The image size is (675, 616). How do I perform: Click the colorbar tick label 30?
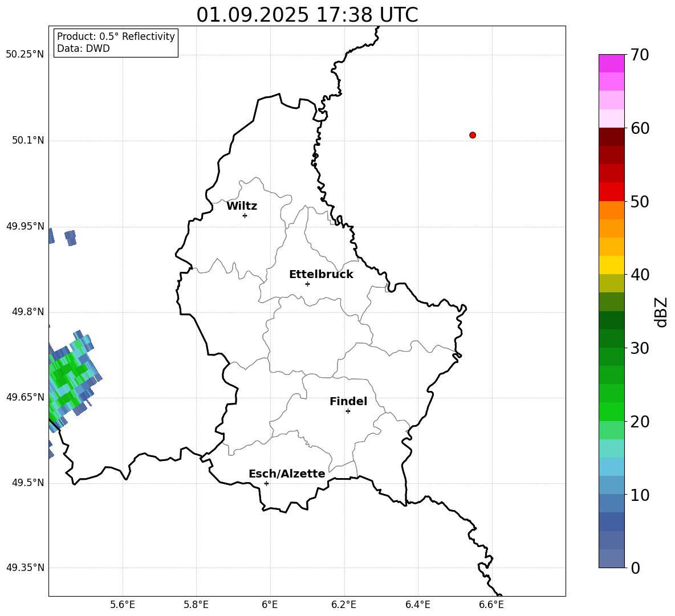[x=639, y=348]
